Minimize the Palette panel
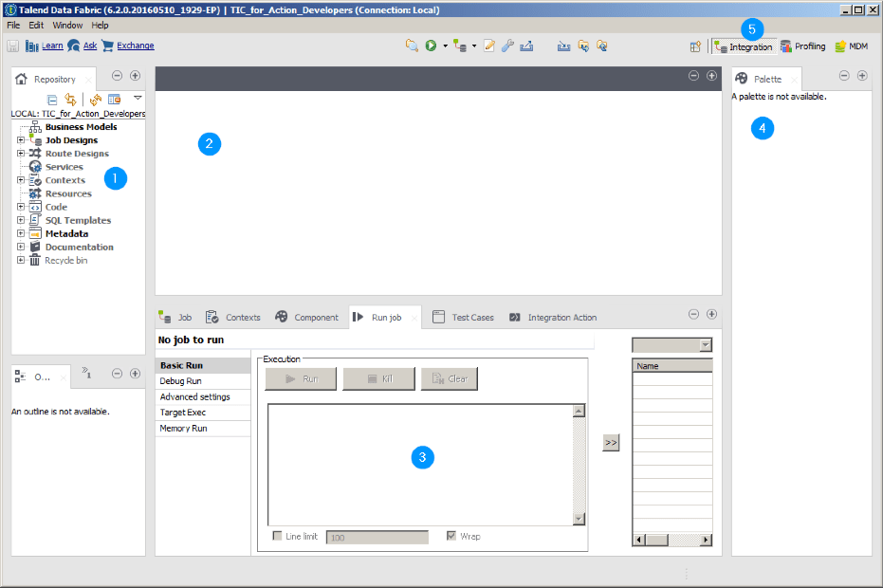Image resolution: width=883 pixels, height=588 pixels. (844, 76)
